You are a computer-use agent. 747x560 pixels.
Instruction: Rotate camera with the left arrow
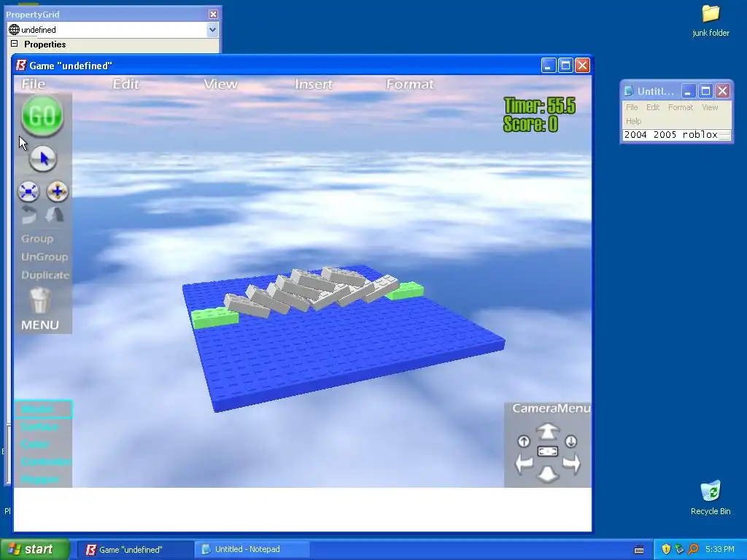click(524, 463)
